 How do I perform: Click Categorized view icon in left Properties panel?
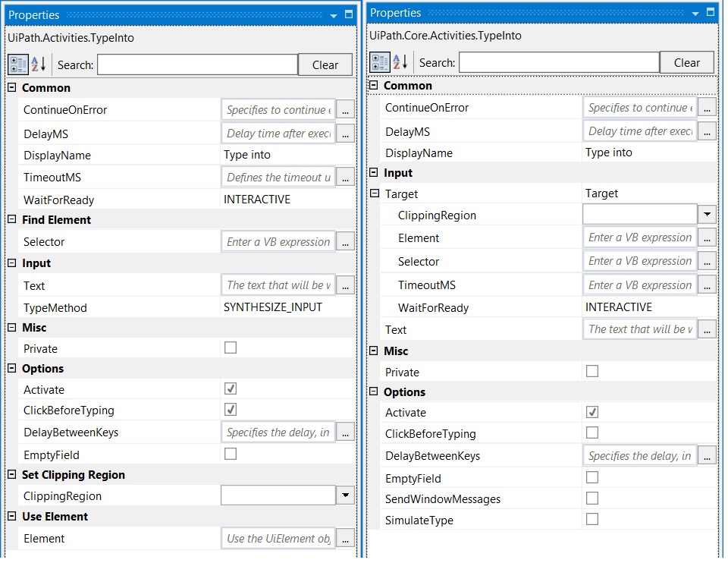click(x=18, y=64)
